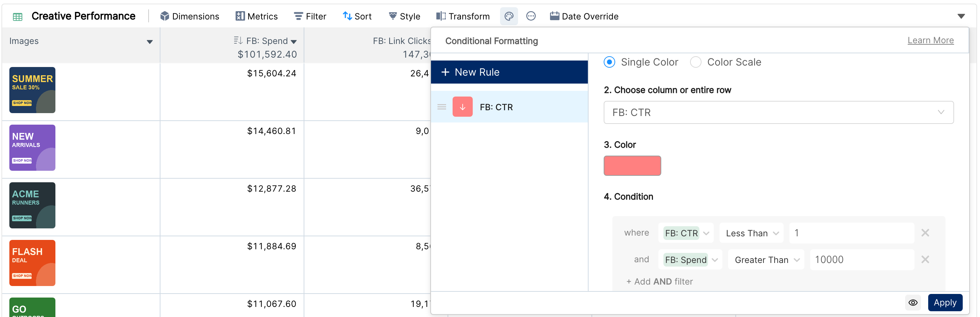980x317 pixels.
Task: Click the more options ellipsis icon
Action: (x=531, y=16)
